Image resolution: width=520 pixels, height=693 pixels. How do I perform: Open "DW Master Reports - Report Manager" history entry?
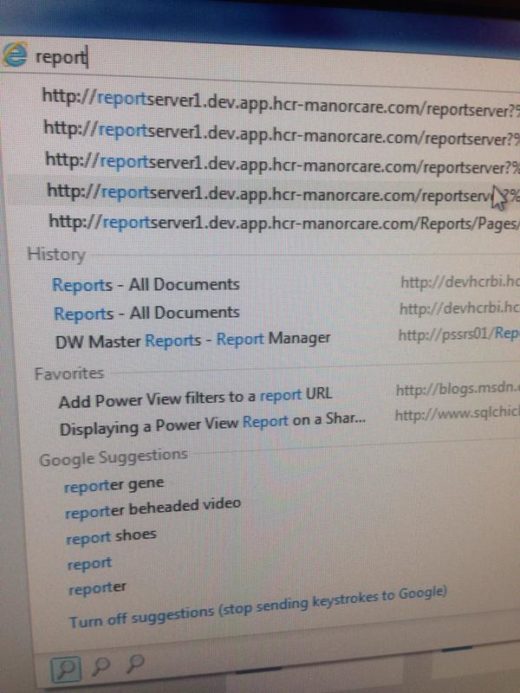click(193, 340)
